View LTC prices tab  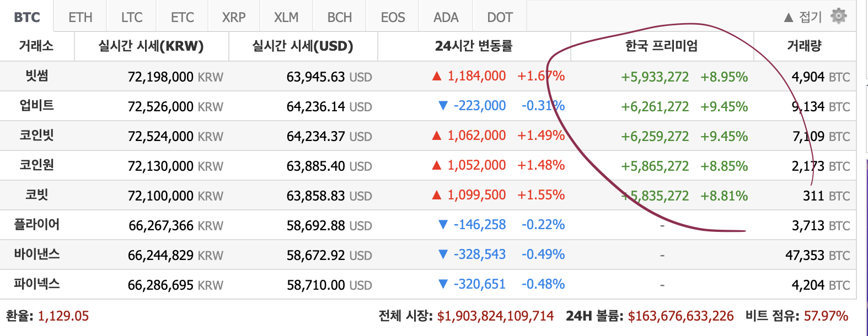tap(131, 16)
